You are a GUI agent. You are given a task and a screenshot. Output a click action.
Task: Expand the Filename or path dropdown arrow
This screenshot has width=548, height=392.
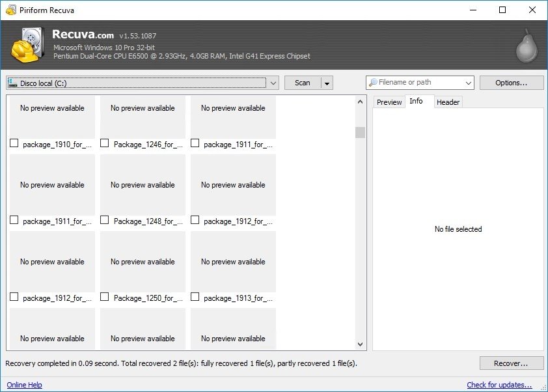[x=469, y=83]
